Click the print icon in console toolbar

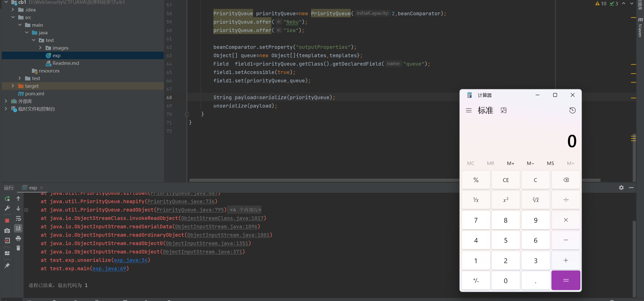18,238
